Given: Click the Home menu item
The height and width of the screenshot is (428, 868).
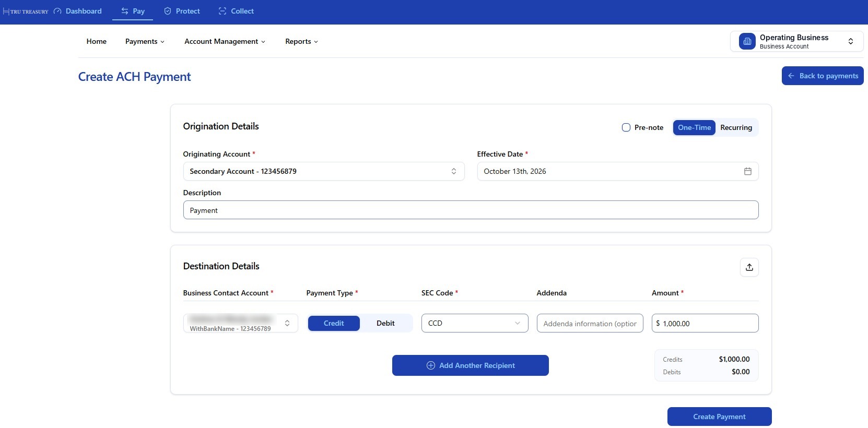Looking at the screenshot, I should [97, 41].
